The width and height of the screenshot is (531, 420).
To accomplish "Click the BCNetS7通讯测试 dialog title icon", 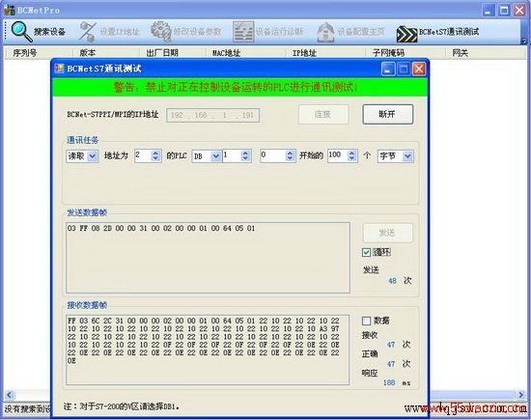I will [59, 69].
